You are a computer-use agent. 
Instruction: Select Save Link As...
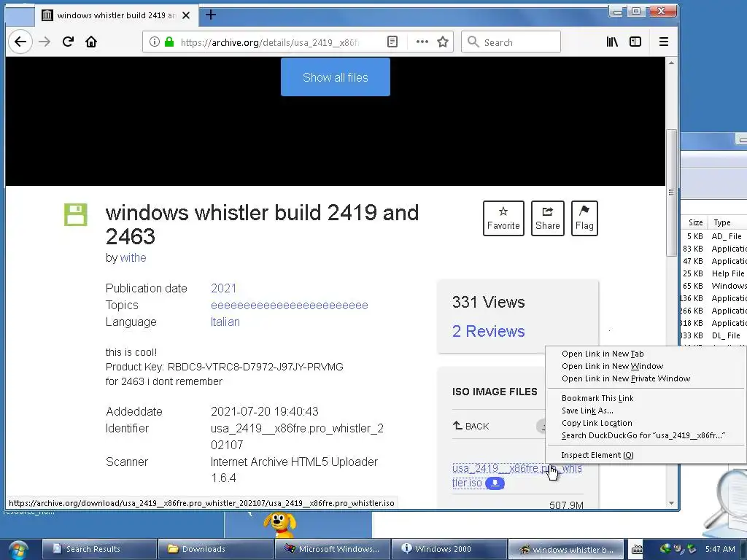587,411
